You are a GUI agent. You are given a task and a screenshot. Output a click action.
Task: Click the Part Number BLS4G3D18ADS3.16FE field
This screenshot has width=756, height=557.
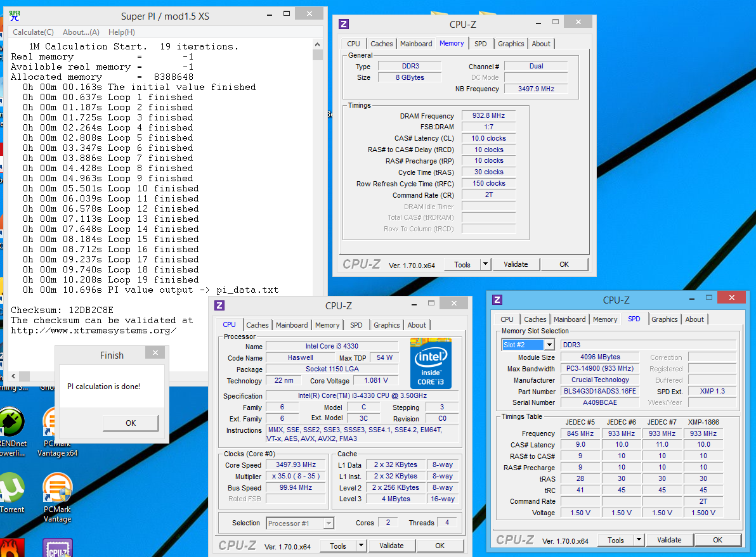(600, 391)
